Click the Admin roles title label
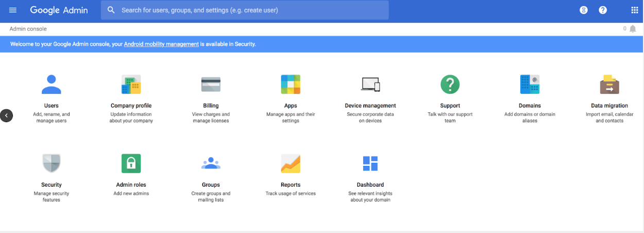 pos(131,185)
